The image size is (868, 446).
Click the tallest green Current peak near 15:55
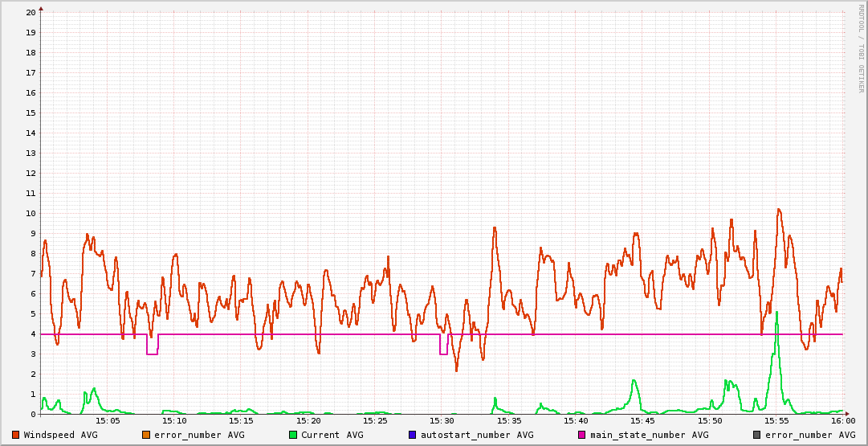coord(776,313)
